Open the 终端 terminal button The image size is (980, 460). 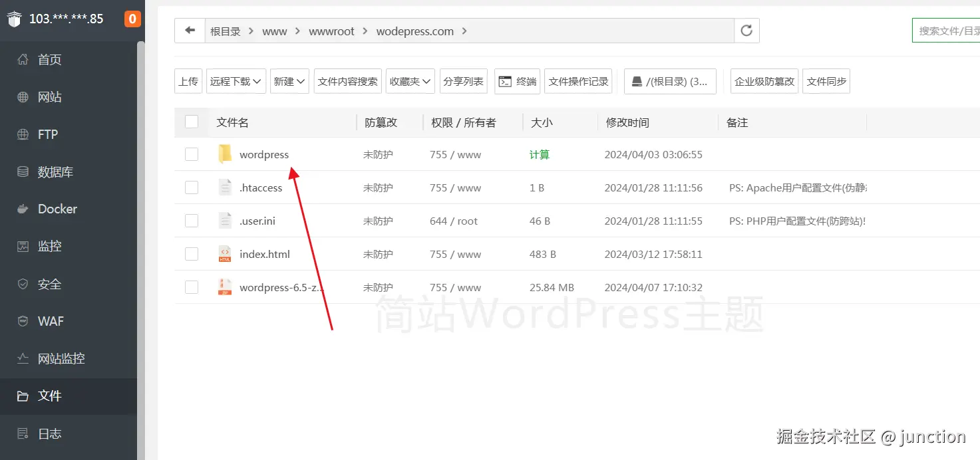518,81
